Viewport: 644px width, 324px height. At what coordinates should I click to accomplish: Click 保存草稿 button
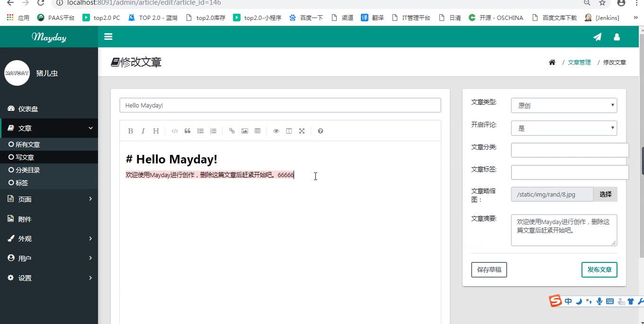489,270
